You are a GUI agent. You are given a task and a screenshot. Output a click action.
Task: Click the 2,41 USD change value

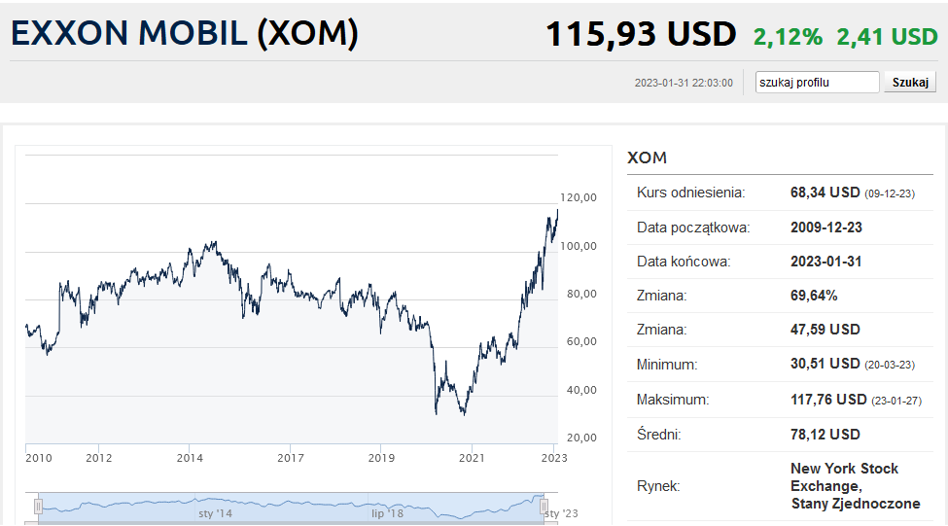[x=887, y=37]
